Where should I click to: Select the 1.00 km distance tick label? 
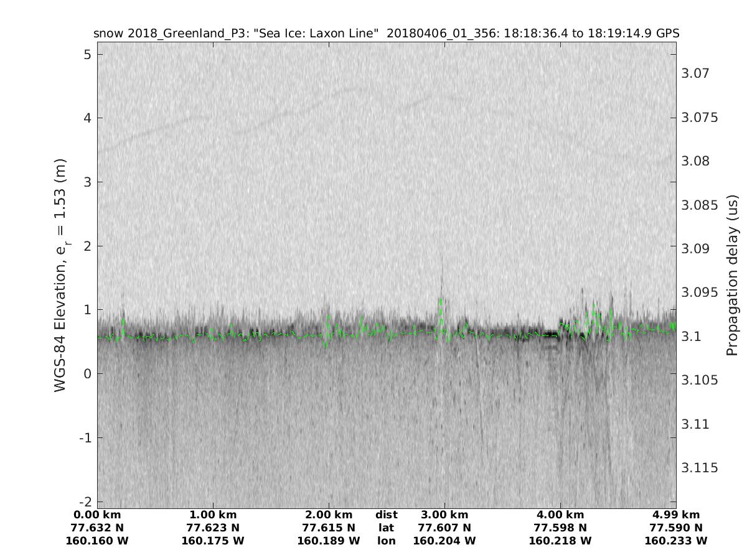(213, 515)
